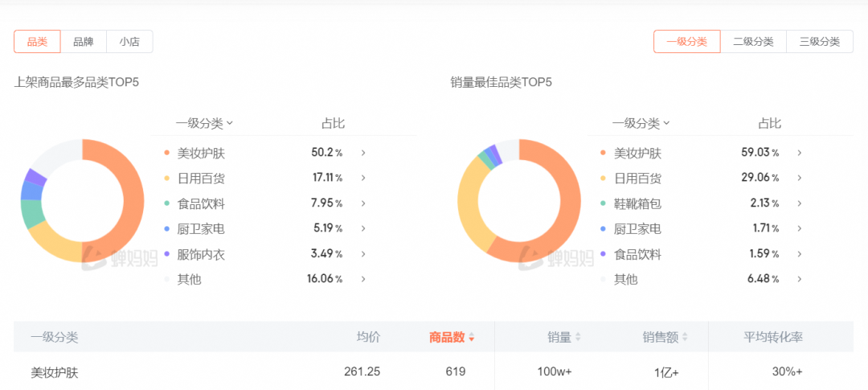Screen dimensions: 868x390
Task: Expand 服饰内衣 3.49% row arrow
Action: (363, 254)
